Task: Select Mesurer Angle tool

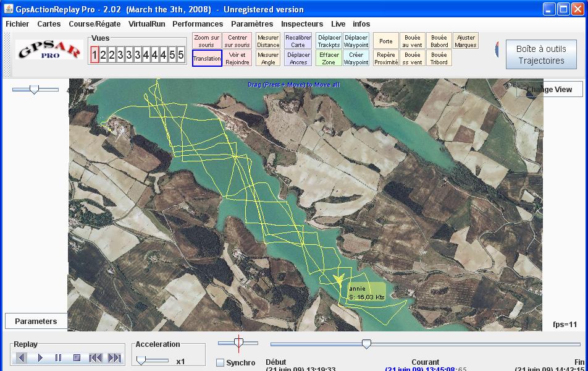Action: tap(268, 58)
